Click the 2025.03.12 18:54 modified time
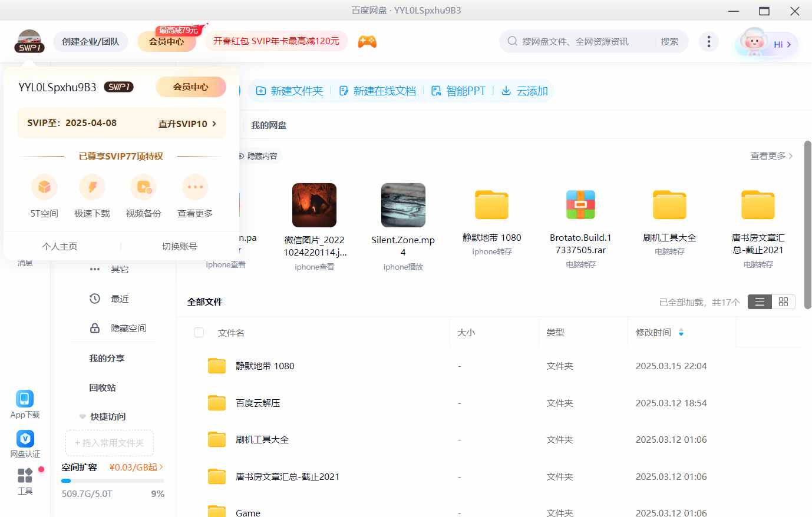The height and width of the screenshot is (517, 812). click(x=671, y=403)
